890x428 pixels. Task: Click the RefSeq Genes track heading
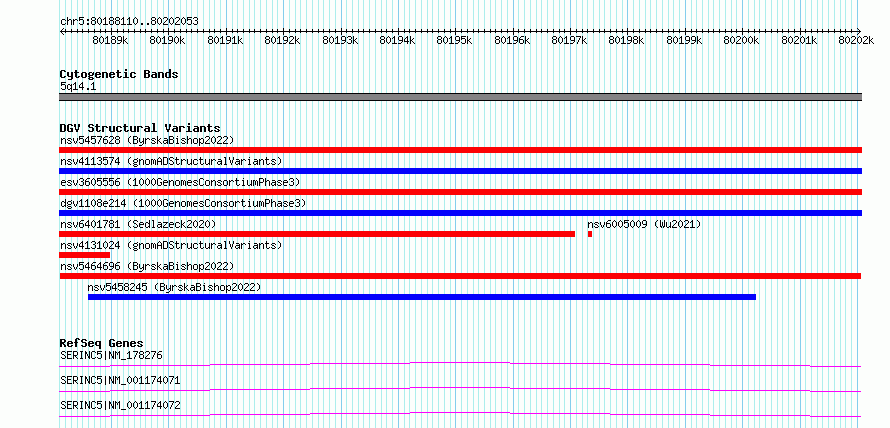click(101, 343)
